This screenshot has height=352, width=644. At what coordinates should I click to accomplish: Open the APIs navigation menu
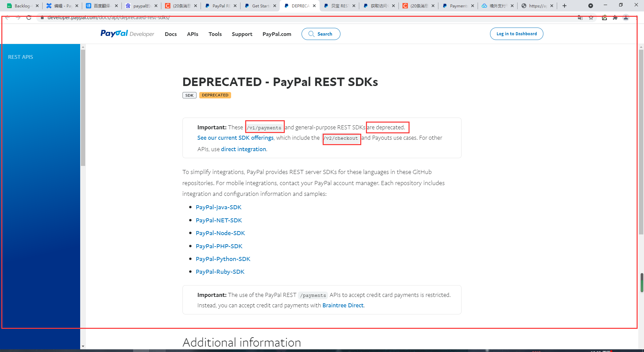pyautogui.click(x=193, y=34)
